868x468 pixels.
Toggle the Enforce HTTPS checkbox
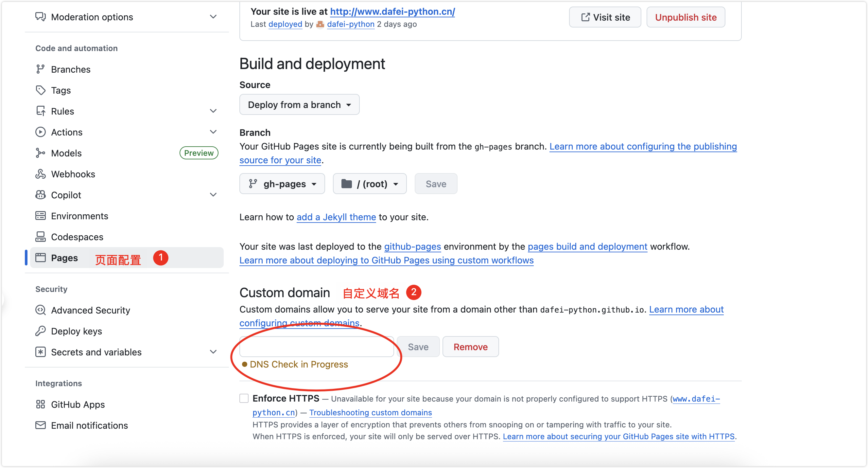tap(244, 398)
